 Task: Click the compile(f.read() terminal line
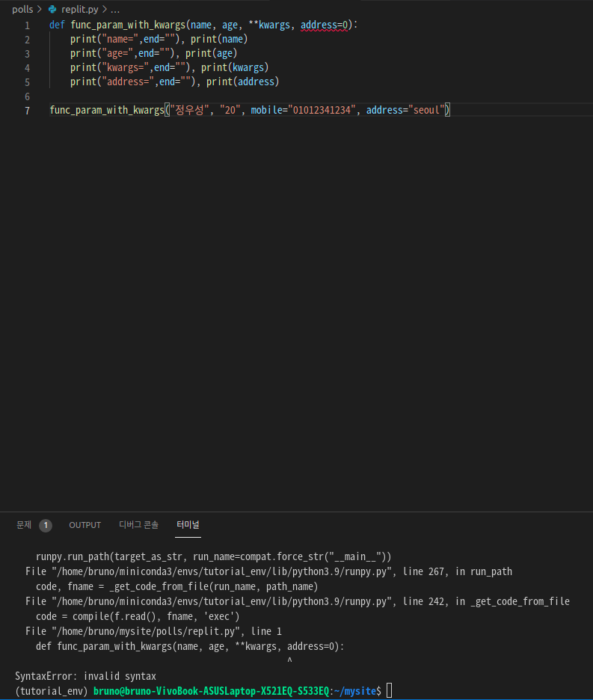(x=138, y=616)
